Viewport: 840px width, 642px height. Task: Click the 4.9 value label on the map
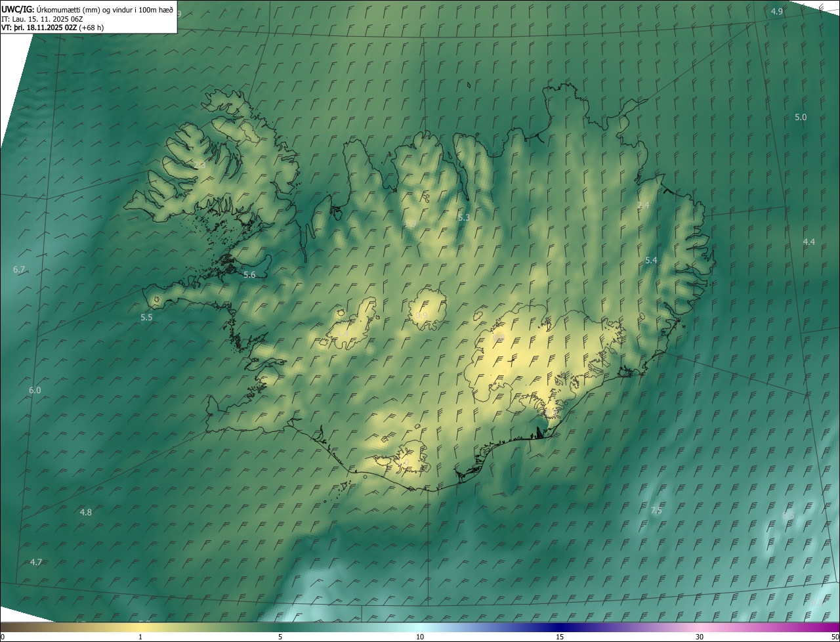776,12
